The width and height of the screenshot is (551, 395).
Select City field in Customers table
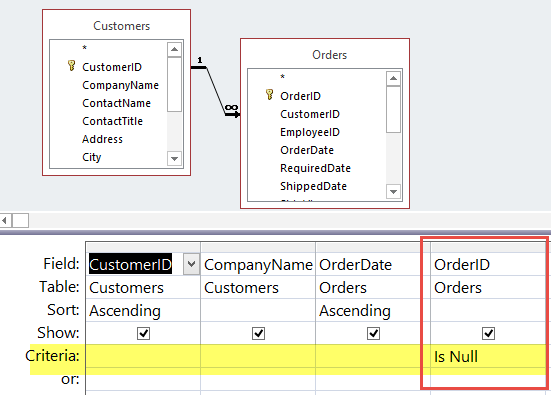(x=92, y=157)
